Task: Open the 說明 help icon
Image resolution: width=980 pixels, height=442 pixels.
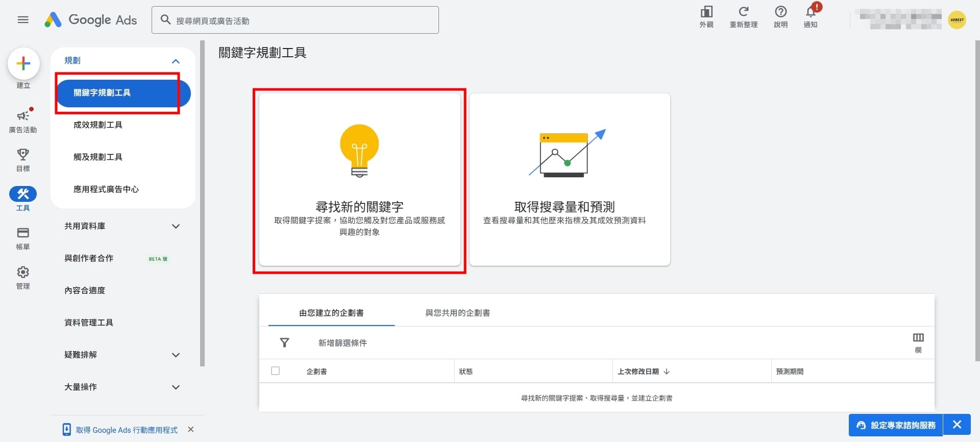Action: (780, 16)
